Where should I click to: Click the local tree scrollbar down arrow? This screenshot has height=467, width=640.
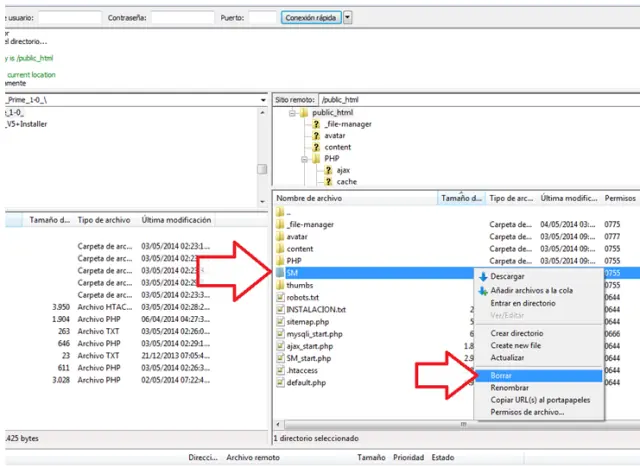point(262,202)
